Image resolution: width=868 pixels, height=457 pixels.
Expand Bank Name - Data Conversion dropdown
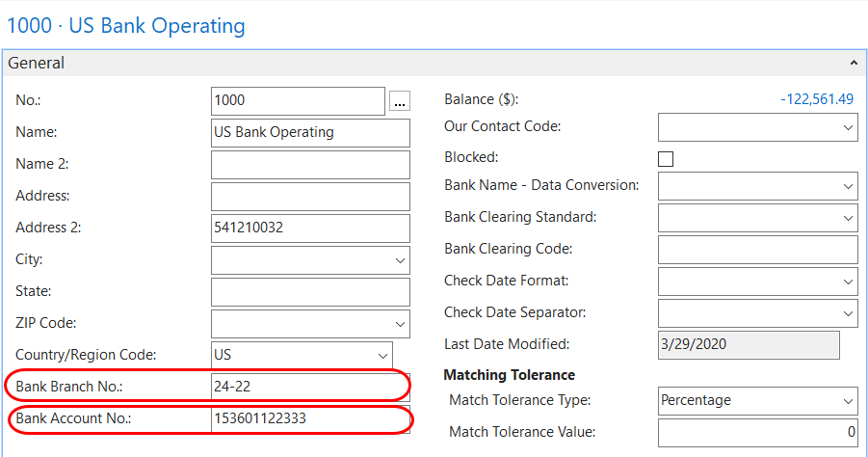click(x=848, y=186)
